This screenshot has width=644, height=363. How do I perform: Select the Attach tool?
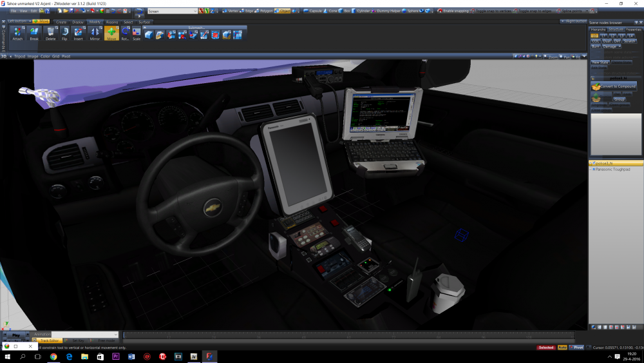17,34
